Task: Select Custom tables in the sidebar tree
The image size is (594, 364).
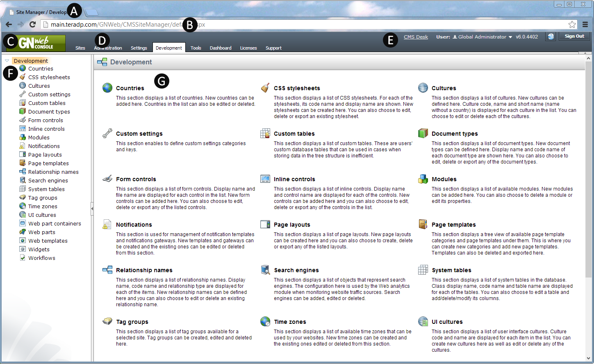Action: pos(47,103)
